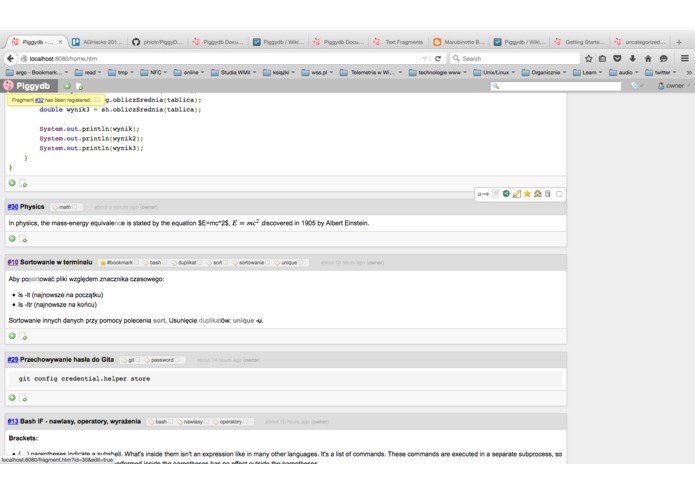This screenshot has height=494, width=695.
Task: Toggle the checkbox next to the unique tag
Action: point(301,262)
